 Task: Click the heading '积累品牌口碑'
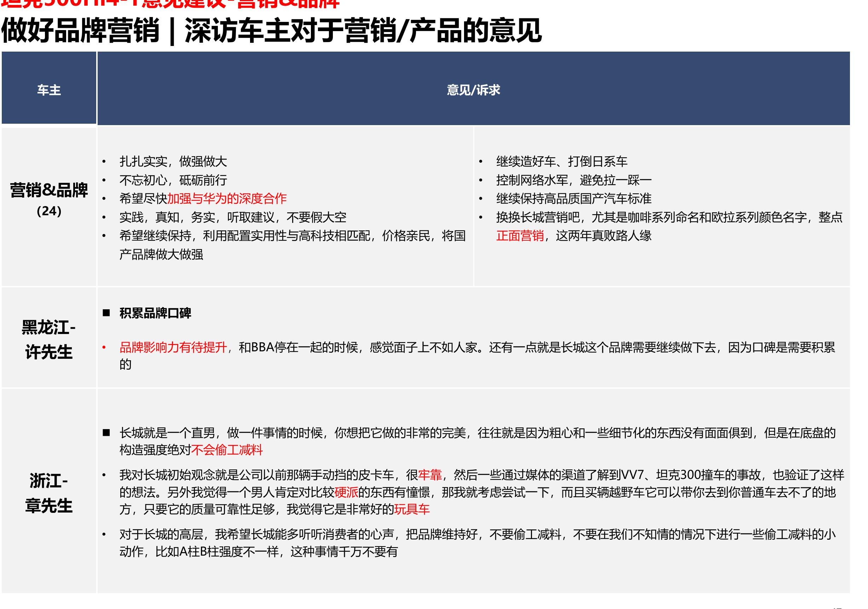(155, 313)
